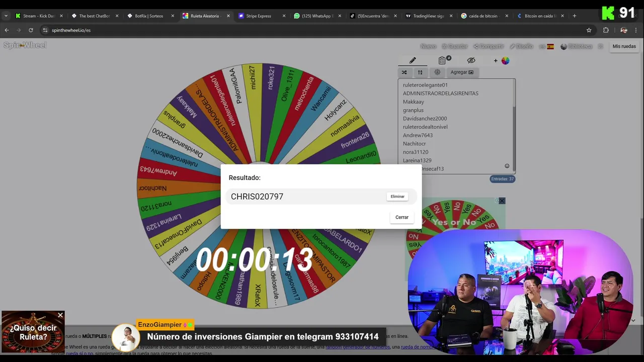The height and width of the screenshot is (362, 644).
Task: Close the Ruleta Aleatoria browser tab
Action: (228, 16)
